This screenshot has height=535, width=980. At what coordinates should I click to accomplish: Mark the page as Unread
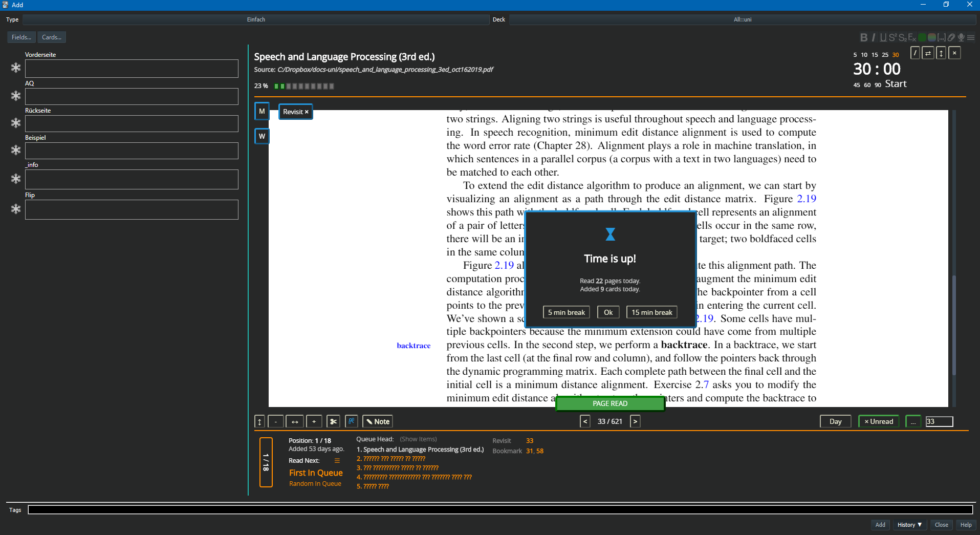coord(879,421)
